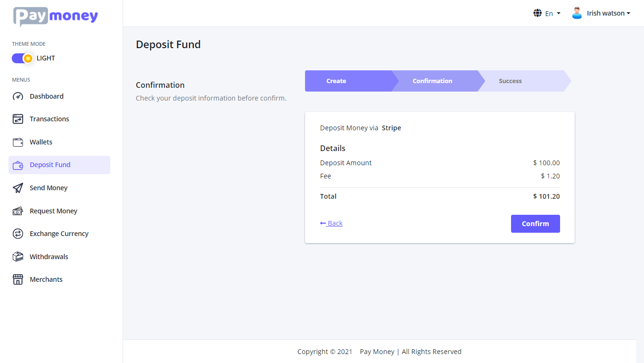This screenshot has height=363, width=644.
Task: Select the Success step label
Action: click(x=510, y=81)
